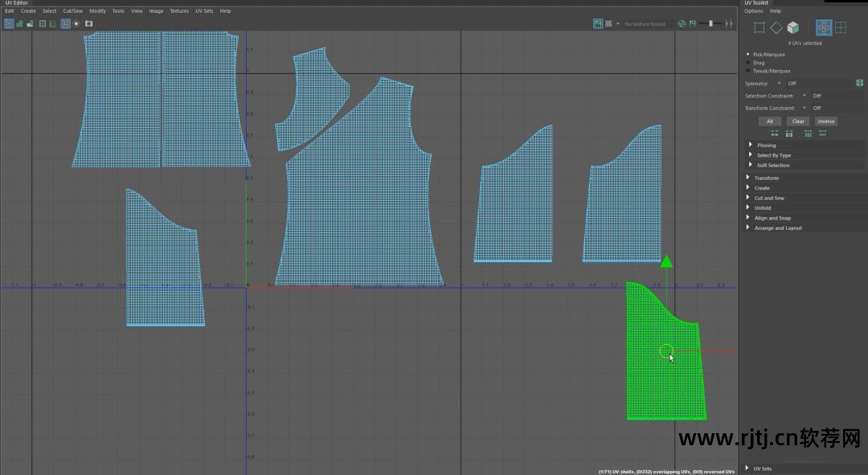Expand the Cut and Sew section

(768, 198)
